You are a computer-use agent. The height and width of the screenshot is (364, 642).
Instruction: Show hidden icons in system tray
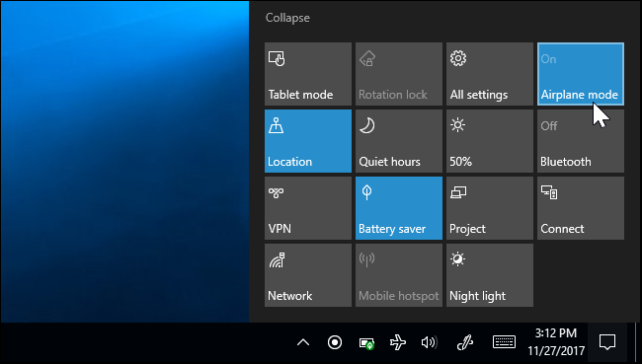(x=303, y=342)
